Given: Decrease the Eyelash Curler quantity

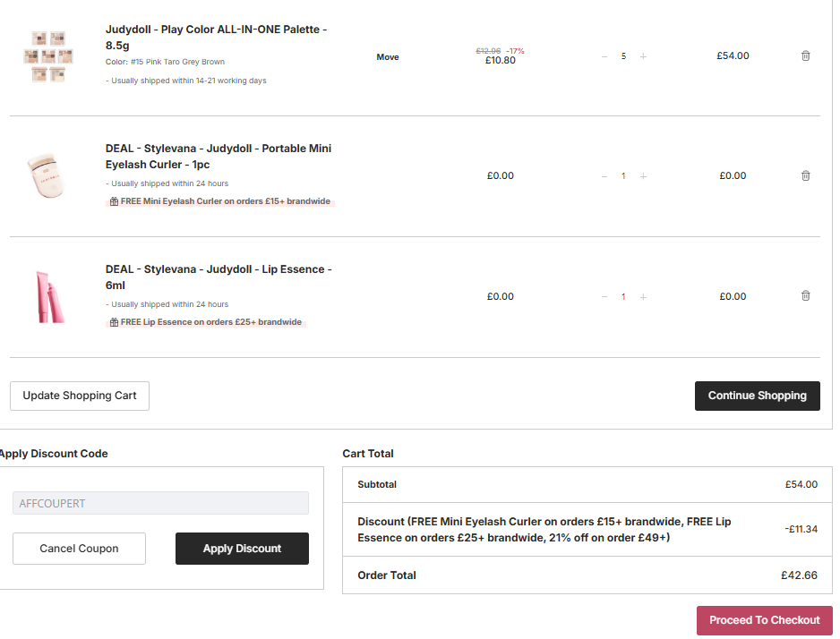Looking at the screenshot, I should point(604,176).
